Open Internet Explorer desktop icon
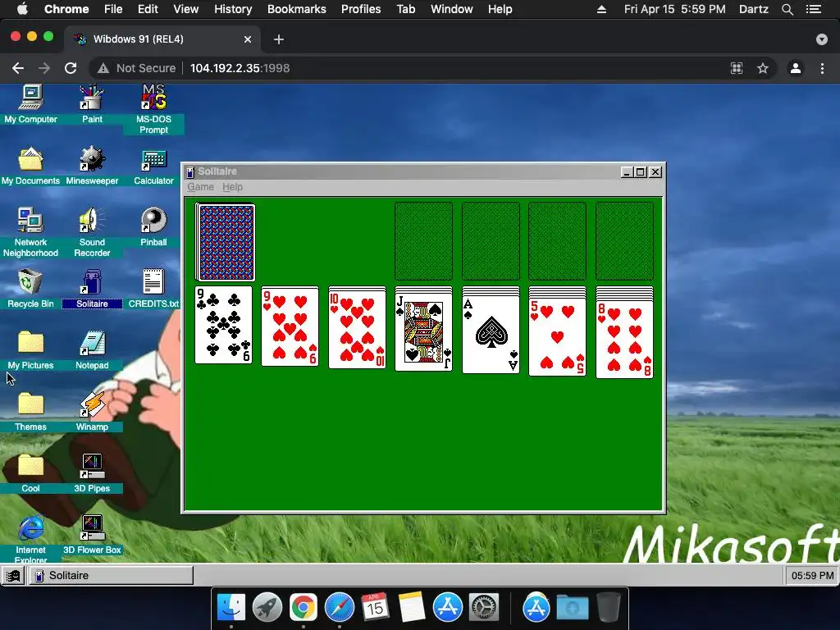Image resolution: width=840 pixels, height=630 pixels. pyautogui.click(x=30, y=538)
